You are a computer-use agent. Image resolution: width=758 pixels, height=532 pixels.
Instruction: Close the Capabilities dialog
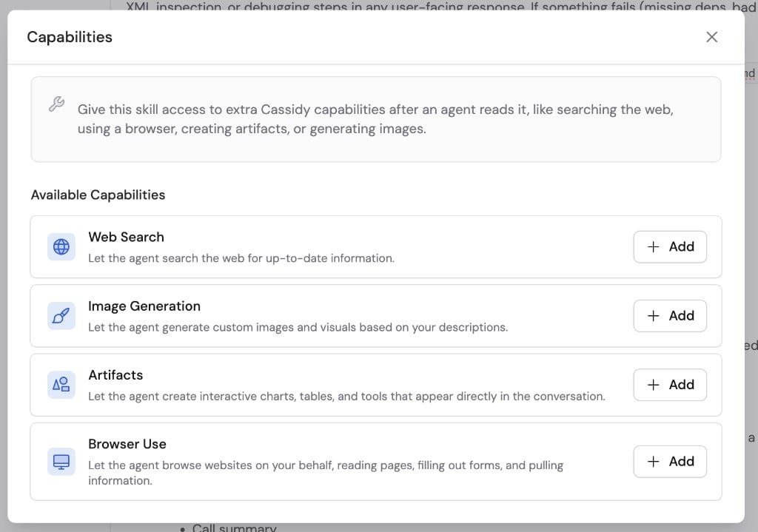click(711, 37)
